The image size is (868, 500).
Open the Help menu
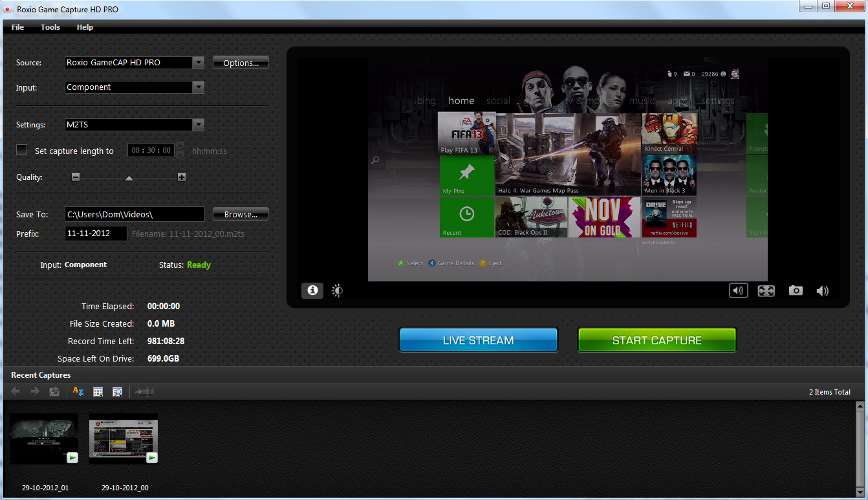[85, 27]
